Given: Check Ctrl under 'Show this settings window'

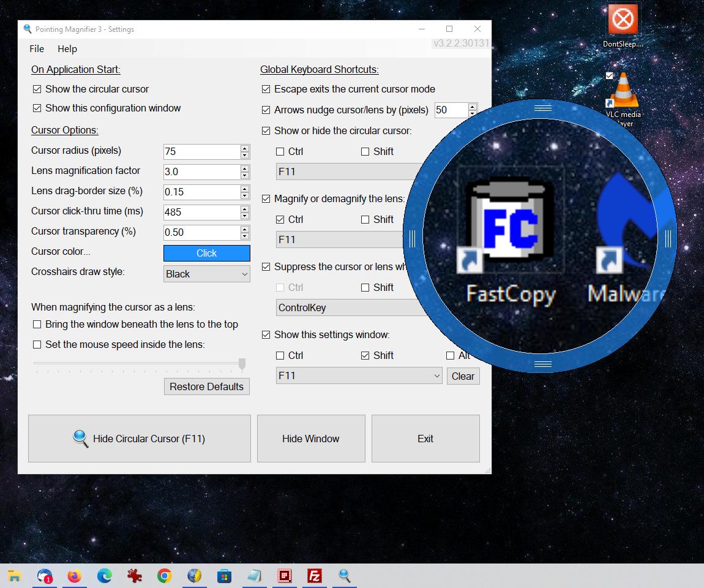Looking at the screenshot, I should 280,355.
